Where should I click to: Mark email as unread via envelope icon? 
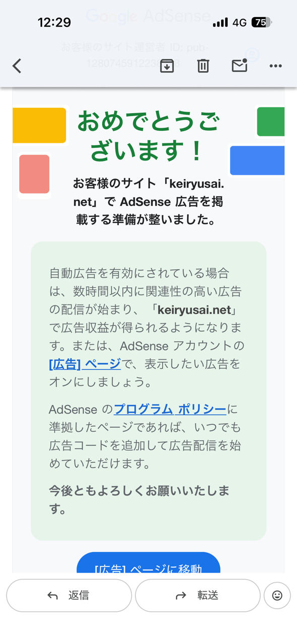[239, 65]
